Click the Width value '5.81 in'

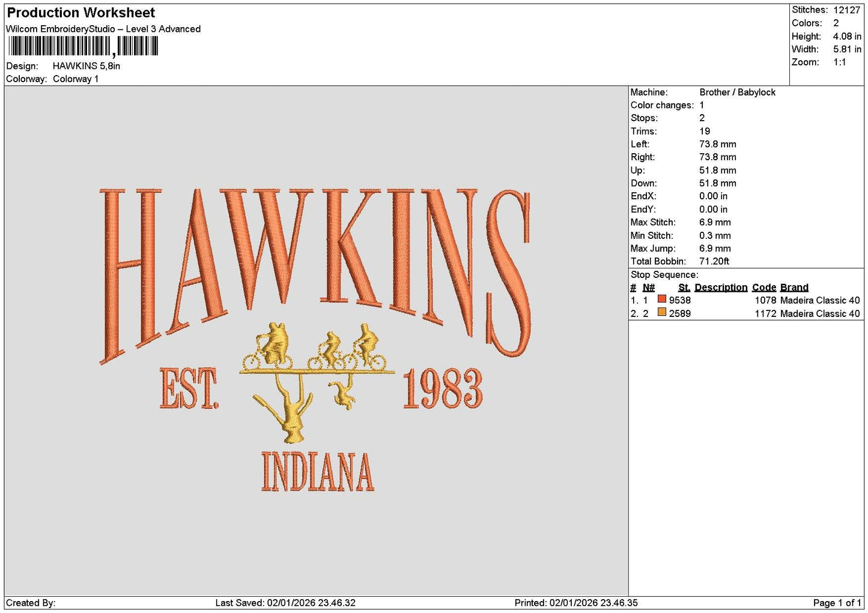847,49
